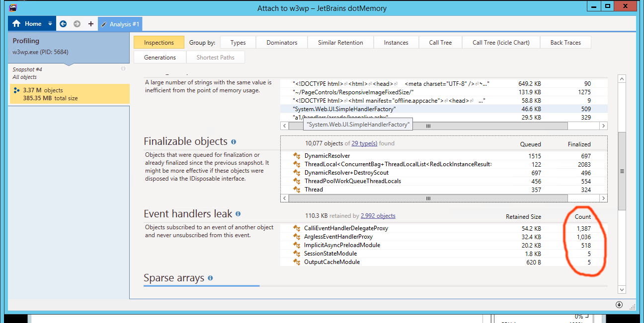This screenshot has height=323, width=644.
Task: Click the ThreadLocal ConcurrentBag type icon
Action: click(x=297, y=164)
